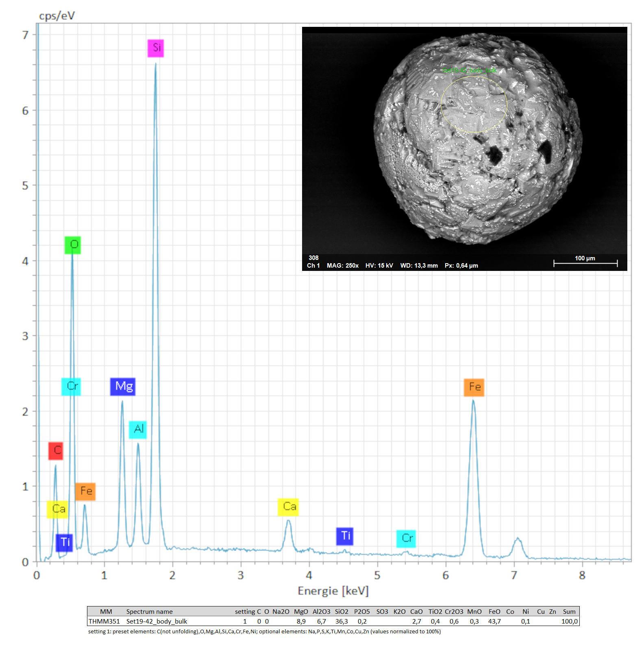The height and width of the screenshot is (650, 644).
Task: Select the yellow Ca label near 3.7 keV
Action: click(x=288, y=507)
